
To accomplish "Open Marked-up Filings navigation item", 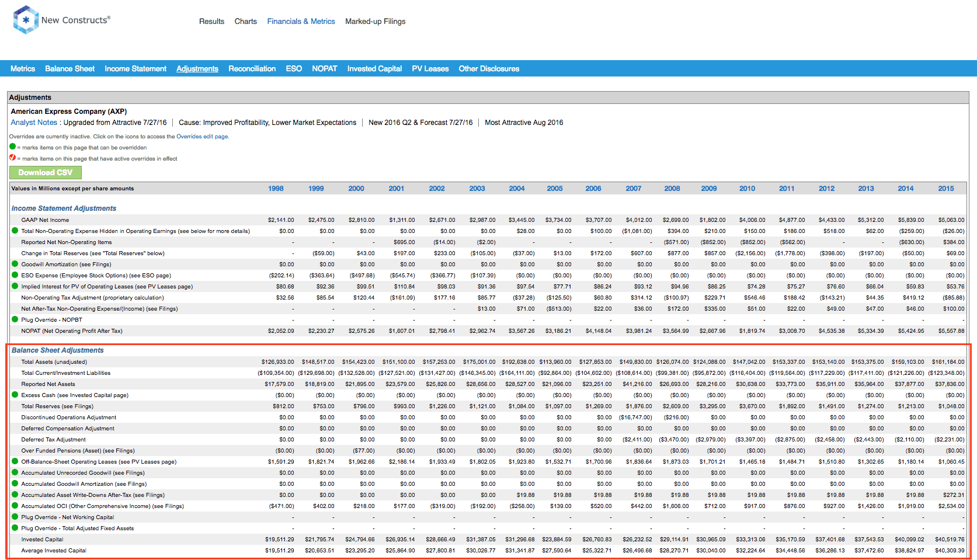I will click(375, 22).
